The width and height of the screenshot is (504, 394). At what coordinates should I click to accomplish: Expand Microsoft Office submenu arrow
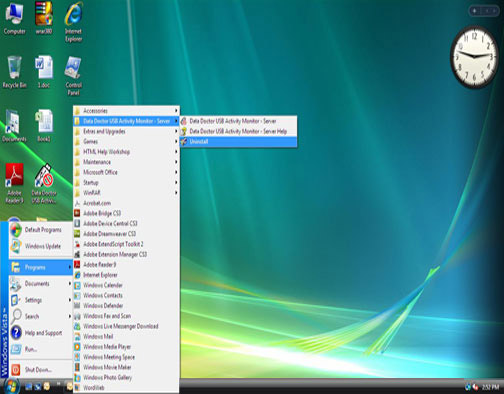tap(176, 172)
